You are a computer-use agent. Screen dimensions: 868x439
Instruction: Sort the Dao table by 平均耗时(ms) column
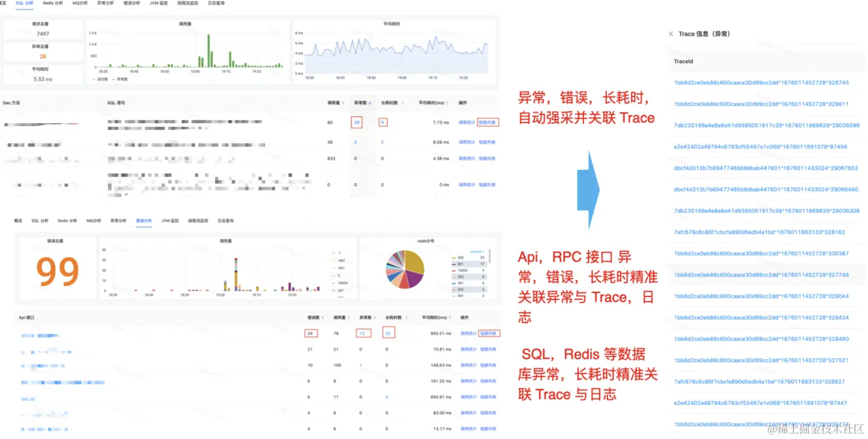pos(434,102)
